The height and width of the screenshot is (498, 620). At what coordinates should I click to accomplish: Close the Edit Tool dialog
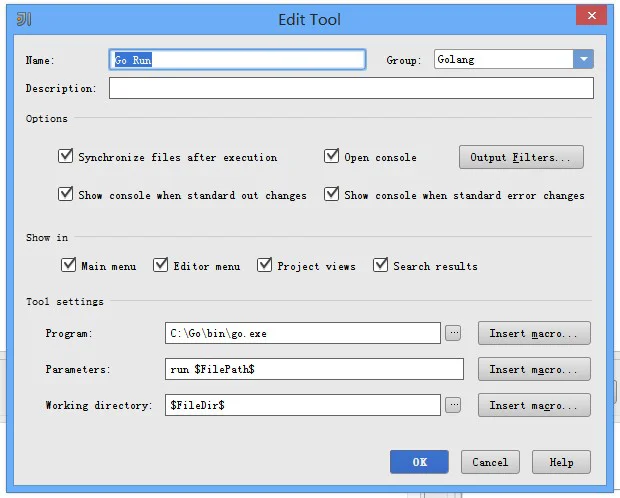coord(592,15)
